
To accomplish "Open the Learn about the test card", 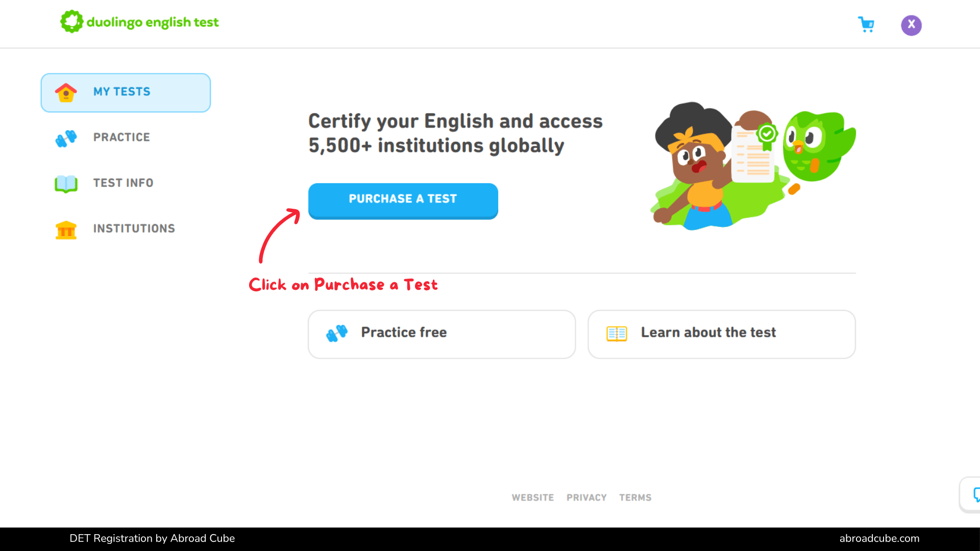I will (x=721, y=334).
